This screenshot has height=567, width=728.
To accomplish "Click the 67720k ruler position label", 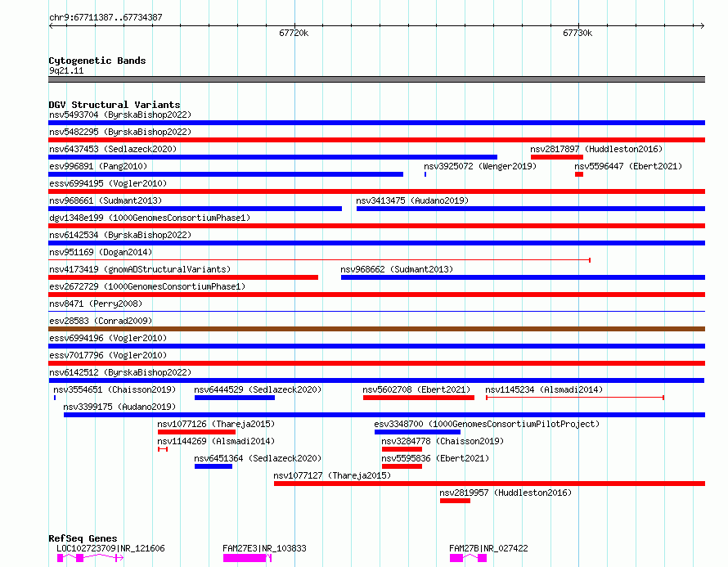I will coord(294,33).
